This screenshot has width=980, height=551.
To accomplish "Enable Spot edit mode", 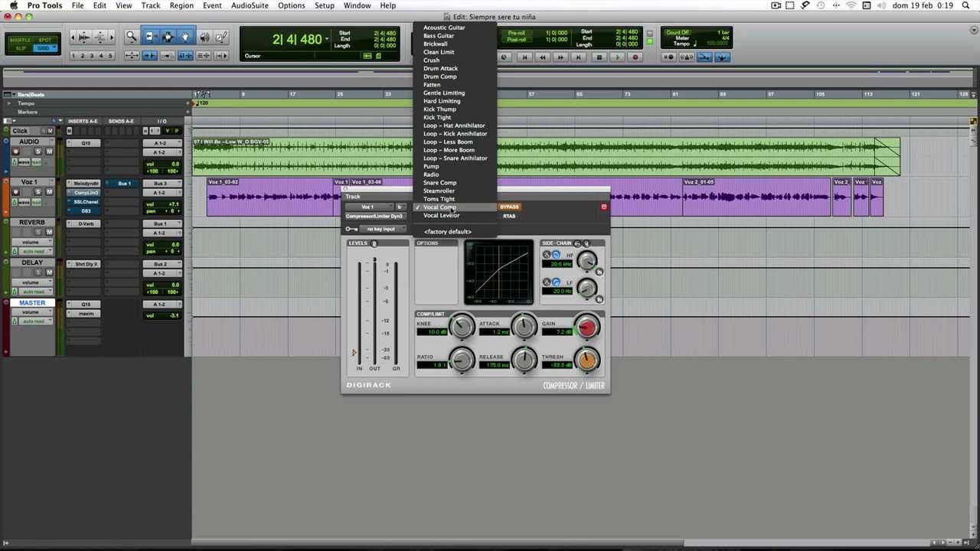I will (44, 40).
